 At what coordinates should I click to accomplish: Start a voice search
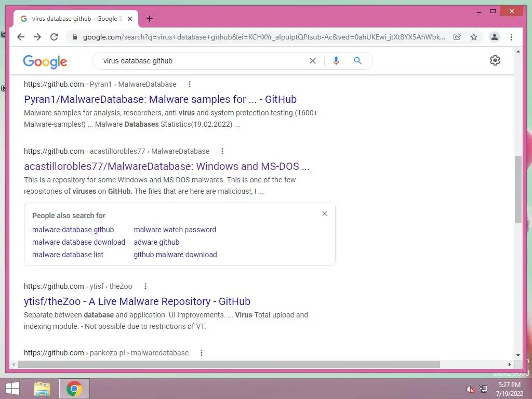(x=336, y=61)
